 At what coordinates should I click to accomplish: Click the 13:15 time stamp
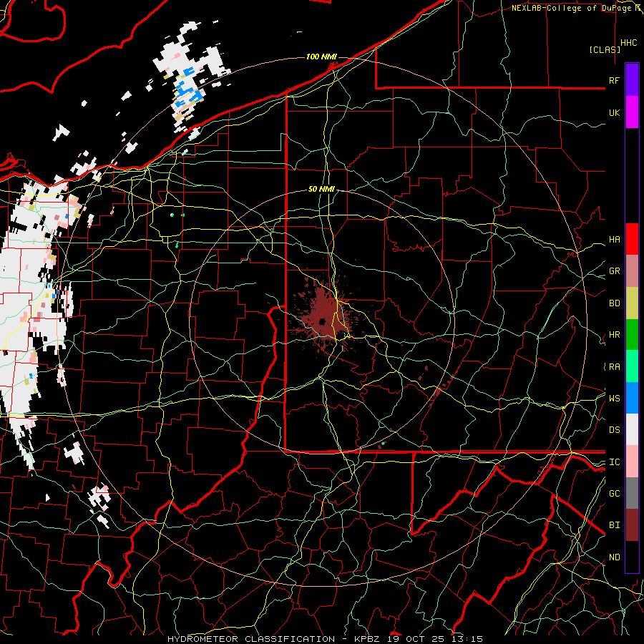pos(466,639)
